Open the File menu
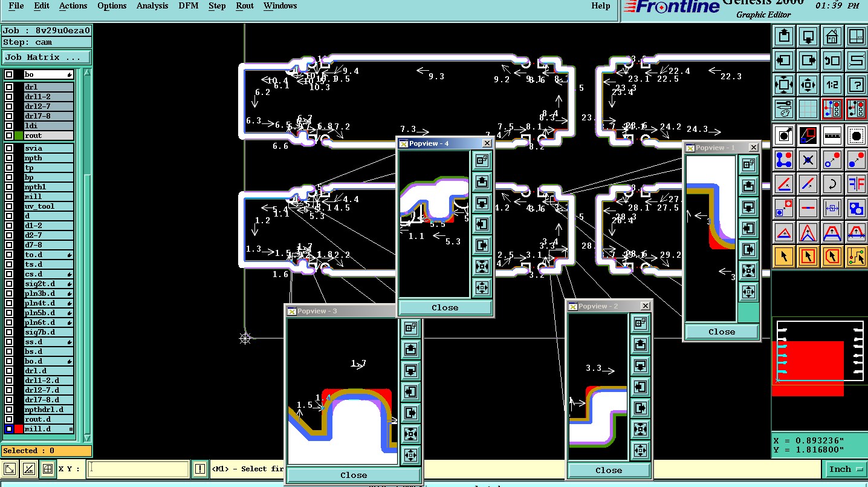The image size is (868, 487). [x=16, y=6]
